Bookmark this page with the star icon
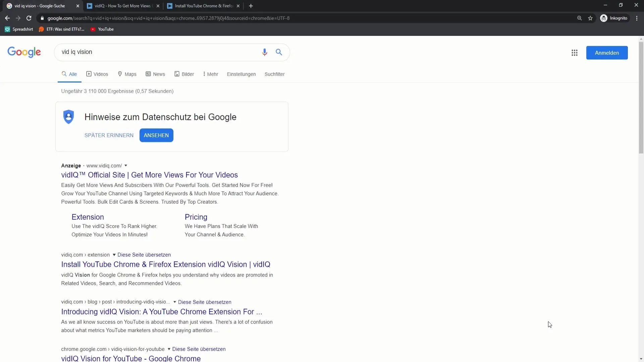 (x=590, y=18)
